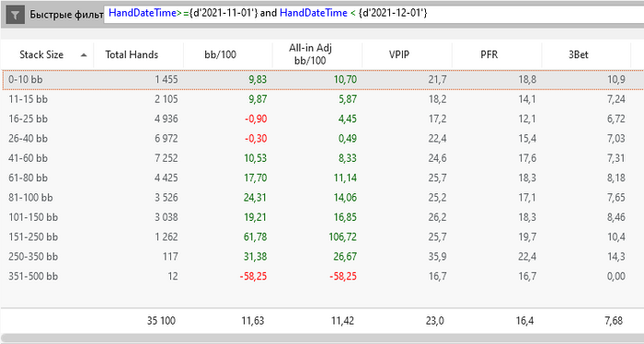This screenshot has width=644, height=344.
Task: Click total hands value 3 038
Action: 167,218
